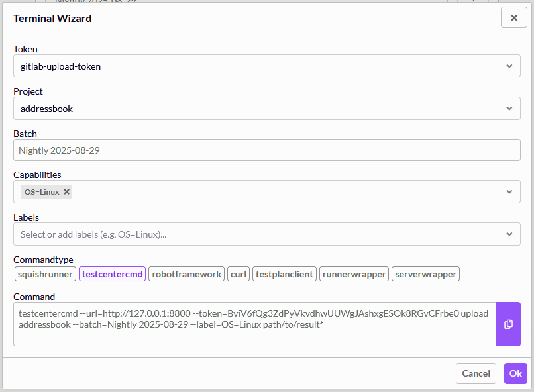Close the Terminal Wizard dialog
This screenshot has width=534, height=392.
pos(513,18)
